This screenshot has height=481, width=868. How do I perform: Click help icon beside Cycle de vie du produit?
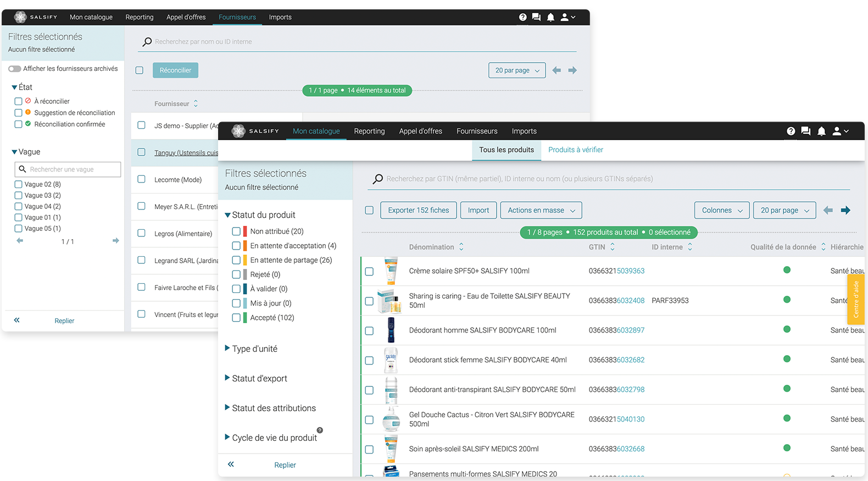click(x=320, y=430)
